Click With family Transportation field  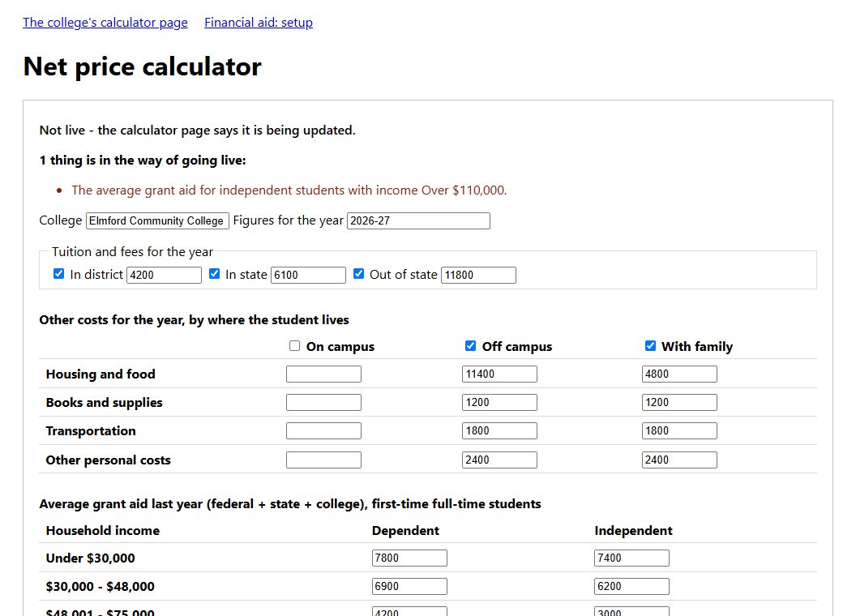[679, 431]
